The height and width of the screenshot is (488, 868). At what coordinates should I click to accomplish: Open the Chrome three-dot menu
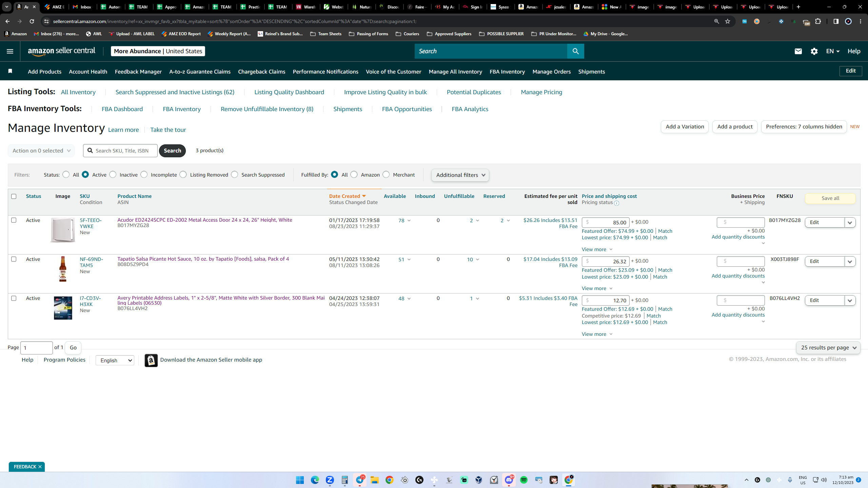point(861,21)
